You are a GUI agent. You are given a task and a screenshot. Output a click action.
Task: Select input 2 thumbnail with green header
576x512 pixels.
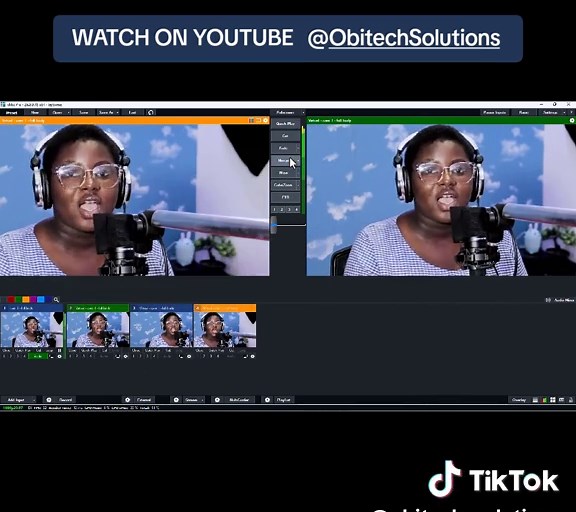tap(98, 329)
